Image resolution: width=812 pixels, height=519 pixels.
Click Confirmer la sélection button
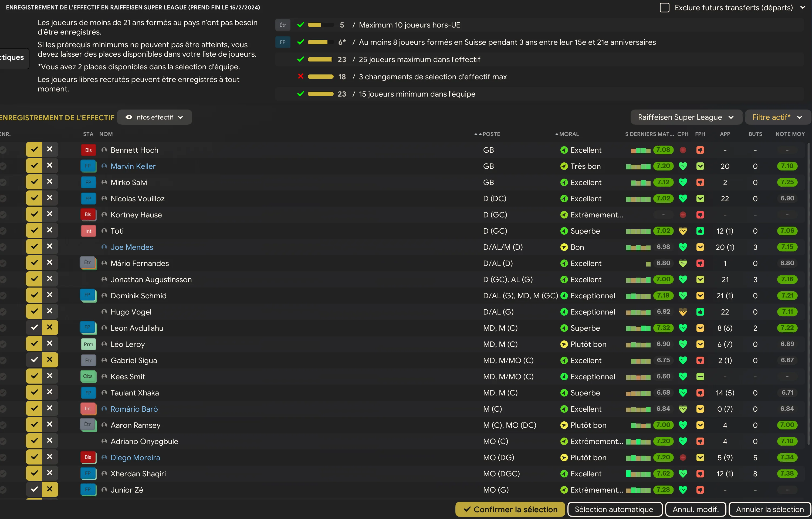[x=510, y=509]
